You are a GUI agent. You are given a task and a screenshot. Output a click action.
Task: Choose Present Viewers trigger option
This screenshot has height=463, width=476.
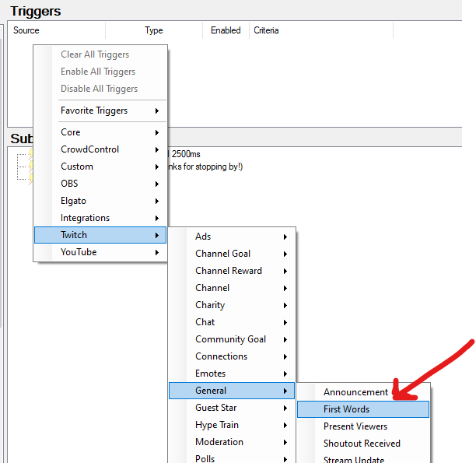[355, 426]
